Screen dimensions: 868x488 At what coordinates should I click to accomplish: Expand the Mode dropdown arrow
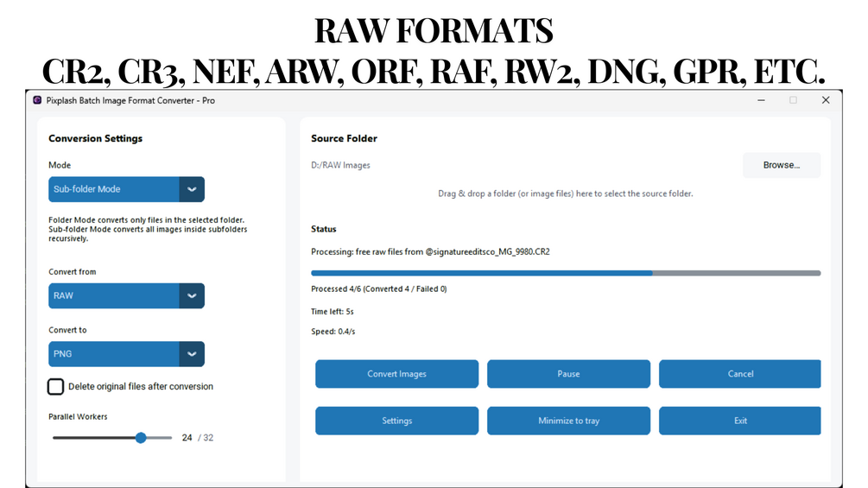click(x=192, y=189)
